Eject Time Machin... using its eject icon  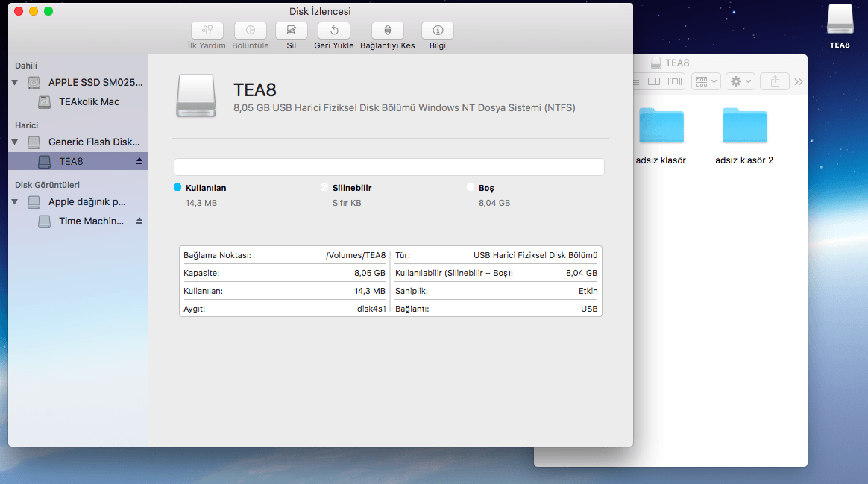[139, 221]
